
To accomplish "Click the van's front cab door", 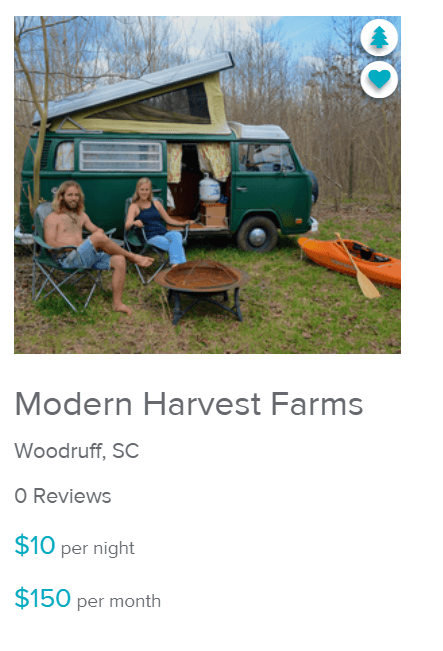I will point(268,183).
